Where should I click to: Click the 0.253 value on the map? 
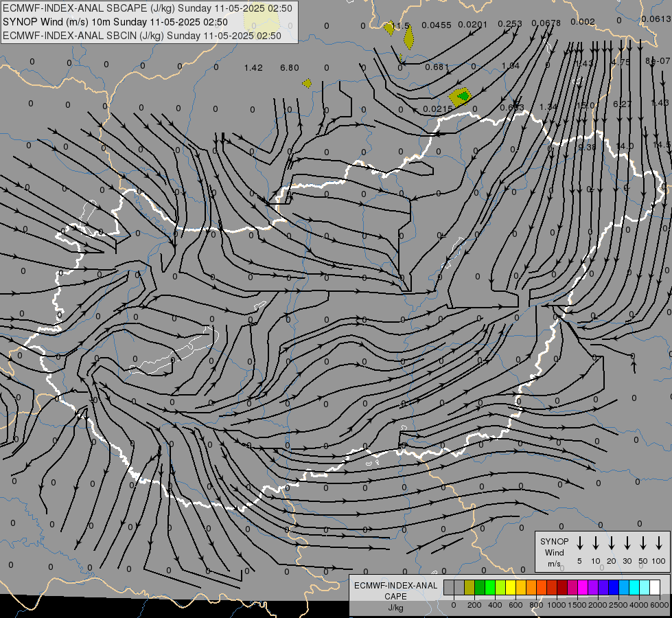click(x=510, y=23)
